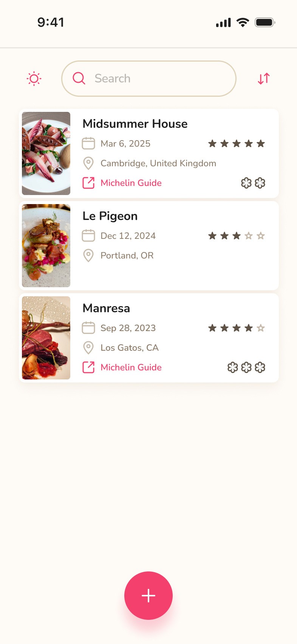Open Midsummer House Michelin Guide link

pyautogui.click(x=131, y=183)
